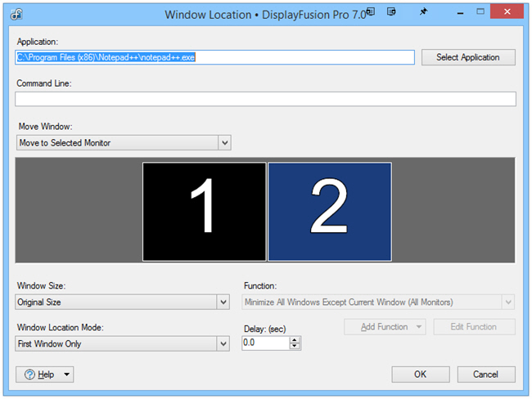532x399 pixels.
Task: Increase the Delay value with up arrow
Action: [295, 340]
